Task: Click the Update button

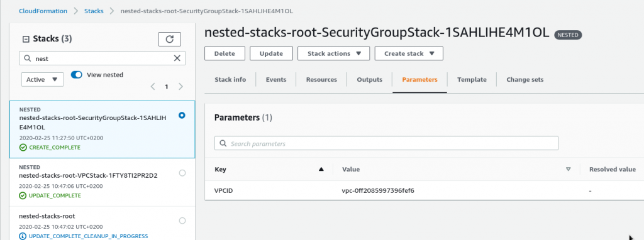Action: tap(271, 54)
